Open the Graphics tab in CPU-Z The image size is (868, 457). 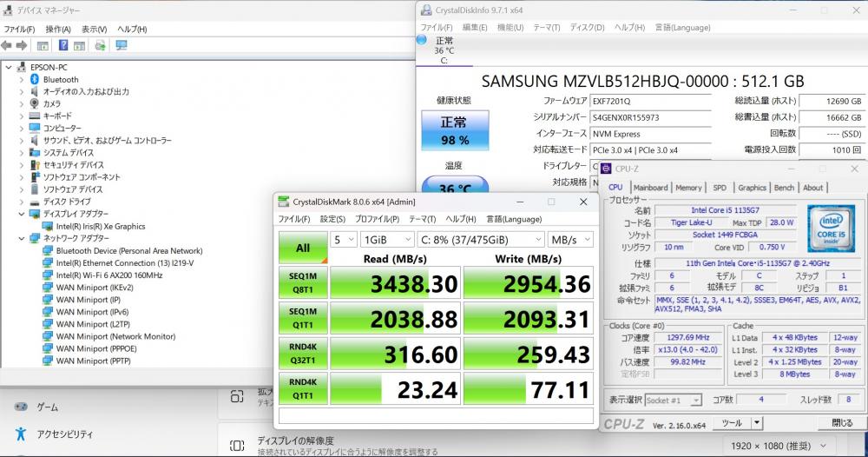752,188
